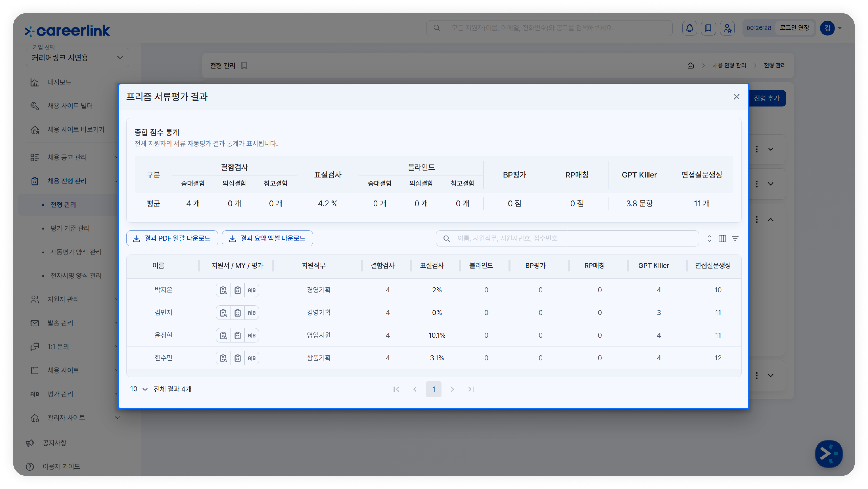
Task: Click the global applicant search field
Action: 549,28
